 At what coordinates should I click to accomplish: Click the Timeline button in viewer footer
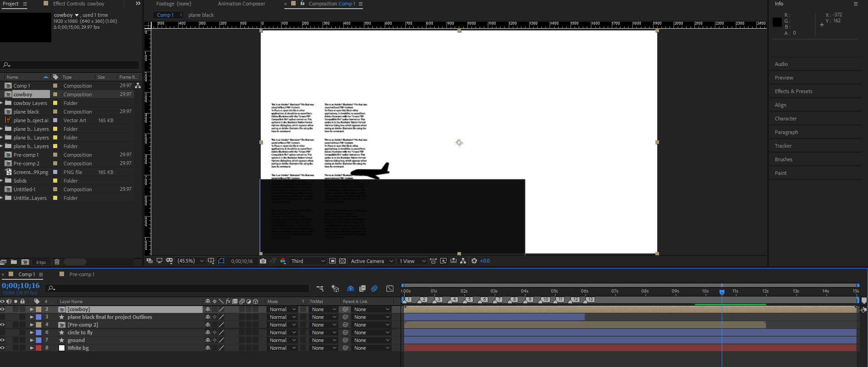453,261
